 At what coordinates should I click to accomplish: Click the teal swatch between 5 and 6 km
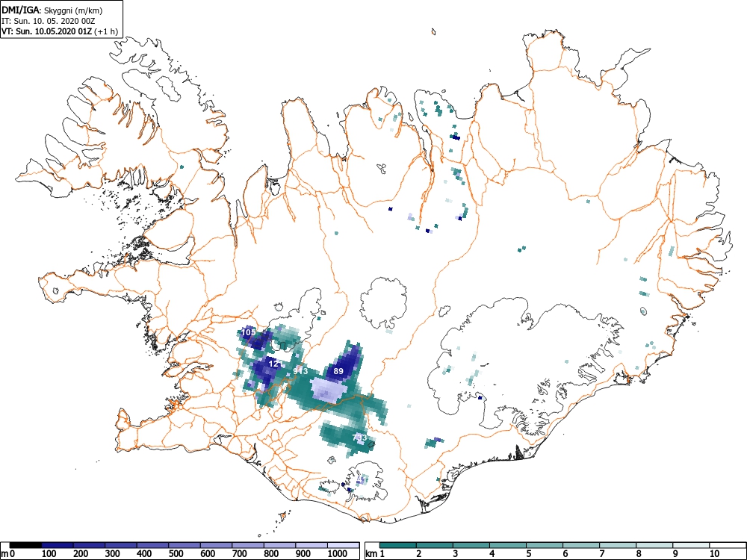(545, 545)
